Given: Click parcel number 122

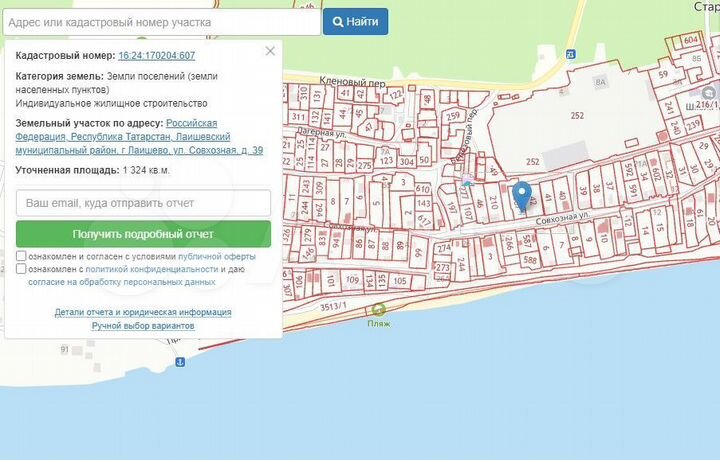Looking at the screenshot, I should point(395,96).
